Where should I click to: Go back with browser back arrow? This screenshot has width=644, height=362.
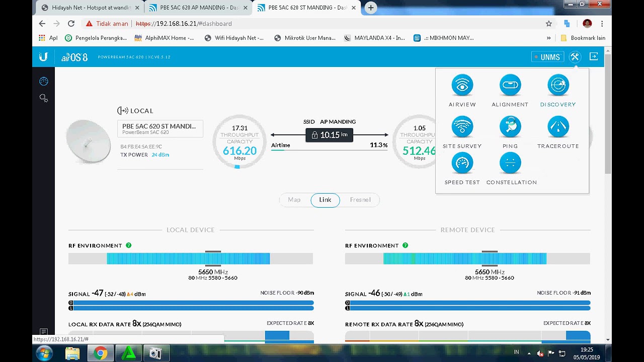tap(42, 24)
